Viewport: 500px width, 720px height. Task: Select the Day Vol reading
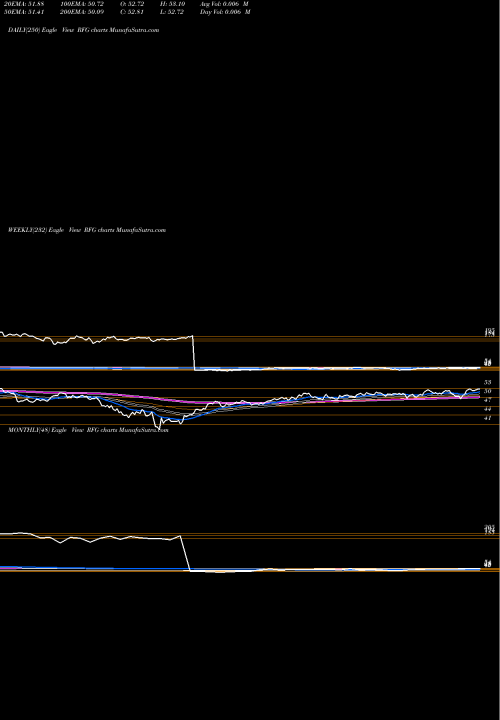click(225, 12)
